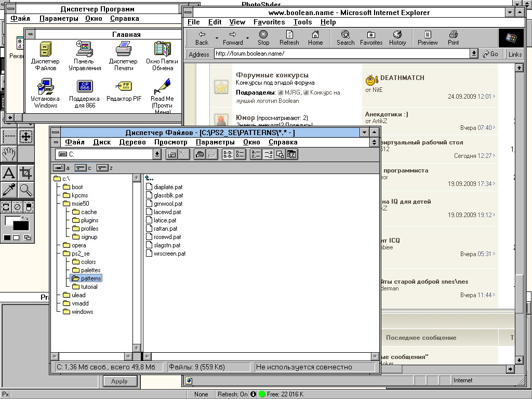532x399 pixels.
Task: Click the Go button beside address bar
Action: [x=490, y=54]
